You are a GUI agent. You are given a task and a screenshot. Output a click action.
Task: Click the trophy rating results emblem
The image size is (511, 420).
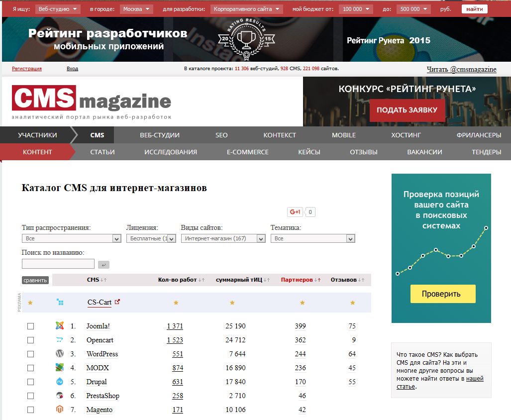click(246, 39)
